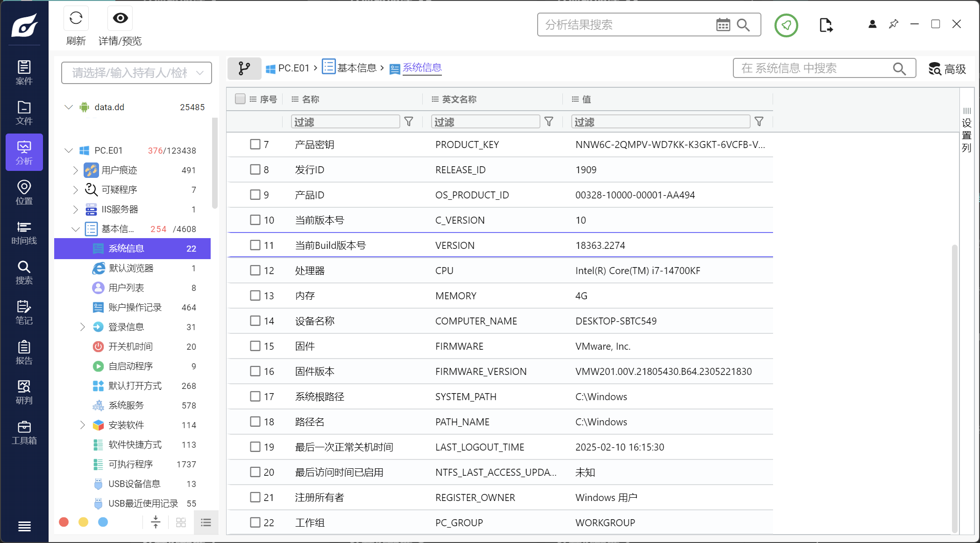Viewport: 980px width, 543px height.
Task: Click the calendar icon in search bar
Action: pos(723,25)
